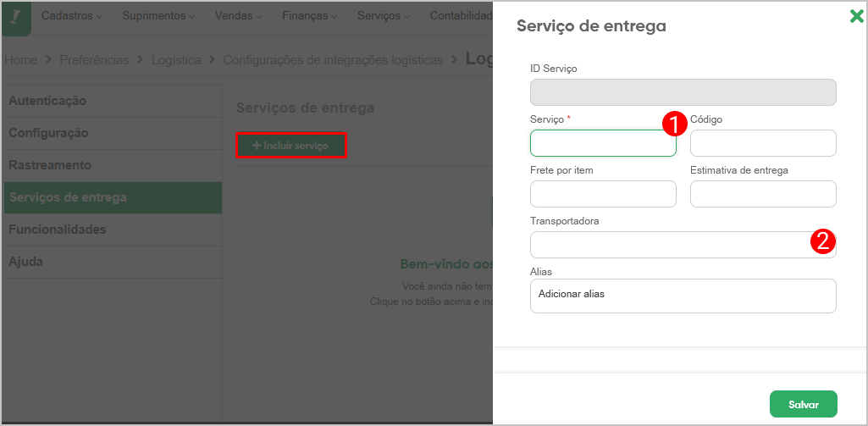Close the Serviço de entrega panel
This screenshot has width=868, height=426.
856,17
